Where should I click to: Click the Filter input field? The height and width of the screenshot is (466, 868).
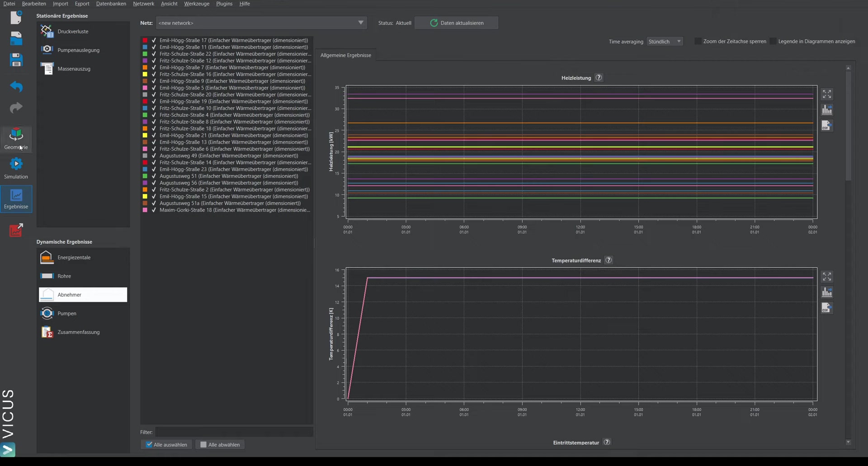pyautogui.click(x=234, y=432)
